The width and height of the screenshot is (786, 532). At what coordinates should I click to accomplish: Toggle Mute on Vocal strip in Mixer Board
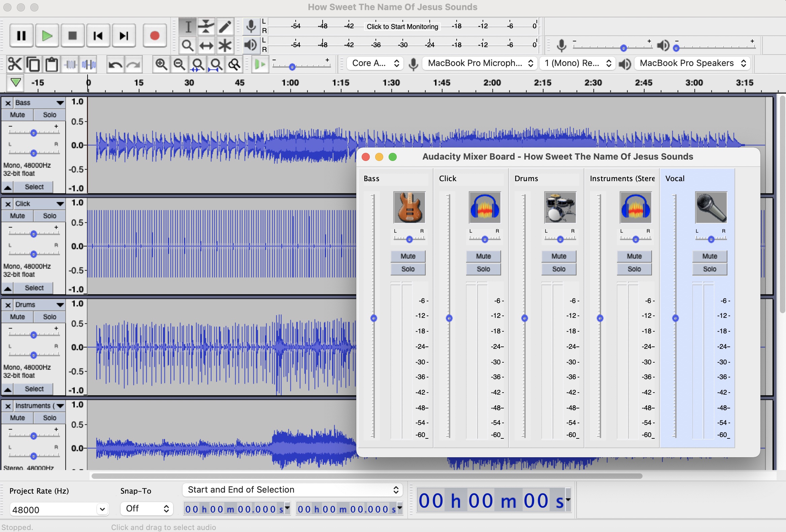(710, 256)
